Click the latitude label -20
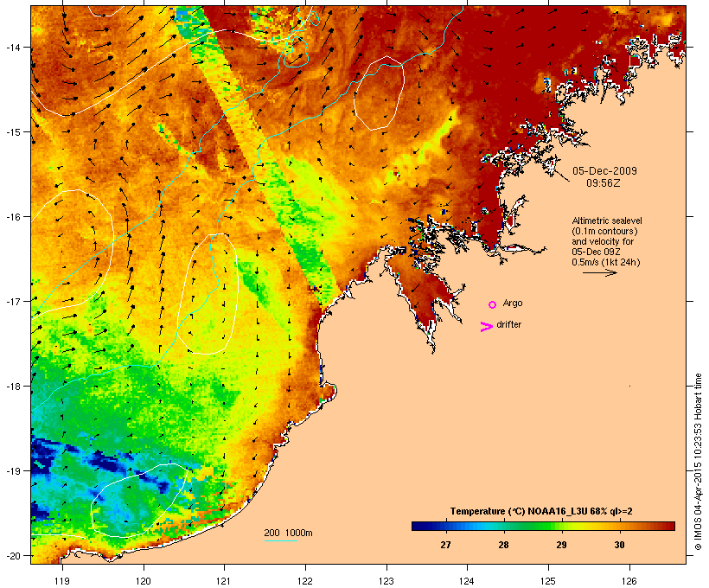709x588 pixels. (x=12, y=556)
